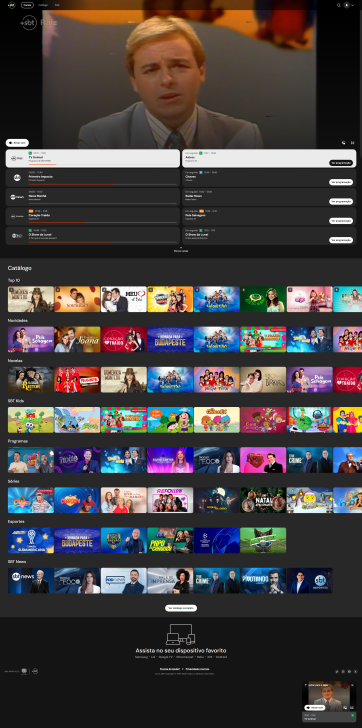Click the 'Esportes' row heading
This screenshot has width=362, height=728.
[x=17, y=521]
